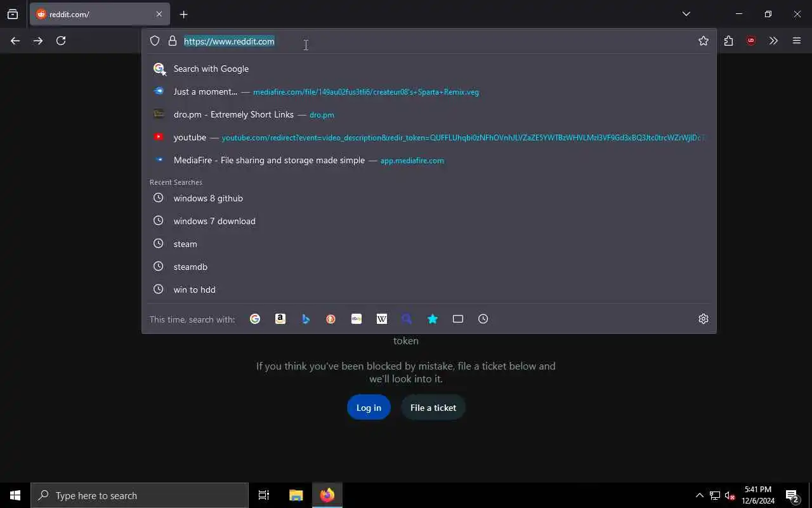The image size is (812, 508).
Task: Show more tools with the double chevron
Action: point(773,41)
